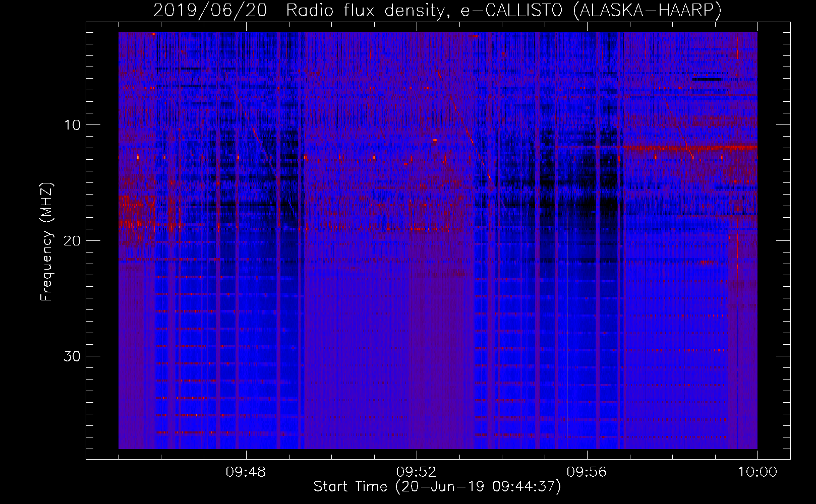Click the 'Start Time (20-Jun-19 09:44:37)' axis label
This screenshot has height=504, width=816.
(x=437, y=487)
